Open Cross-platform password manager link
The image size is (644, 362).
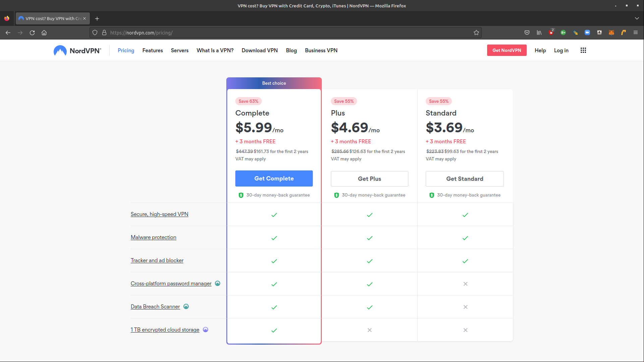(x=171, y=284)
